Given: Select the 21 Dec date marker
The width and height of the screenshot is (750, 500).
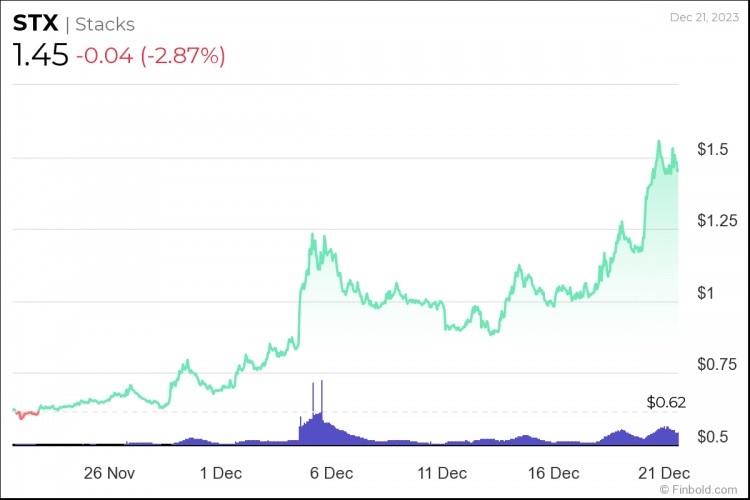Looking at the screenshot, I should (x=662, y=472).
